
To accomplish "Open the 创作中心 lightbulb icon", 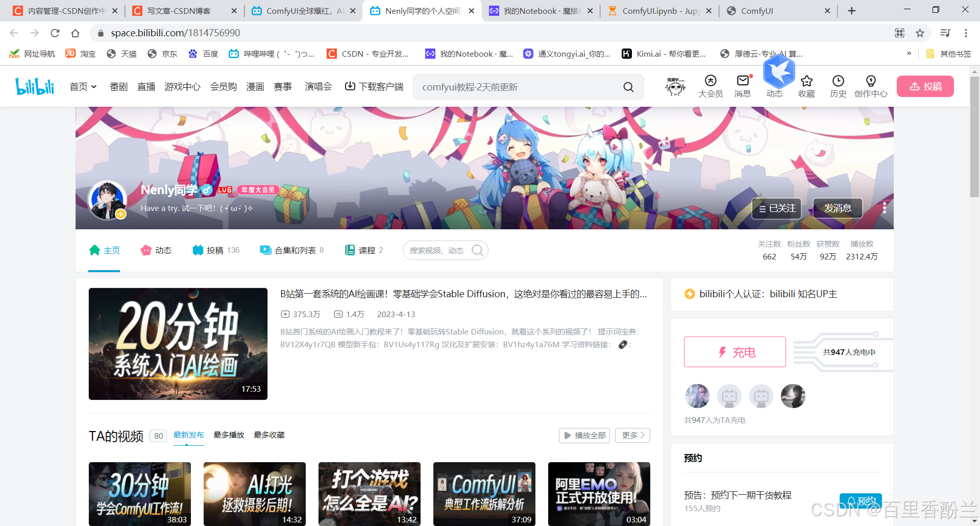I will click(871, 86).
